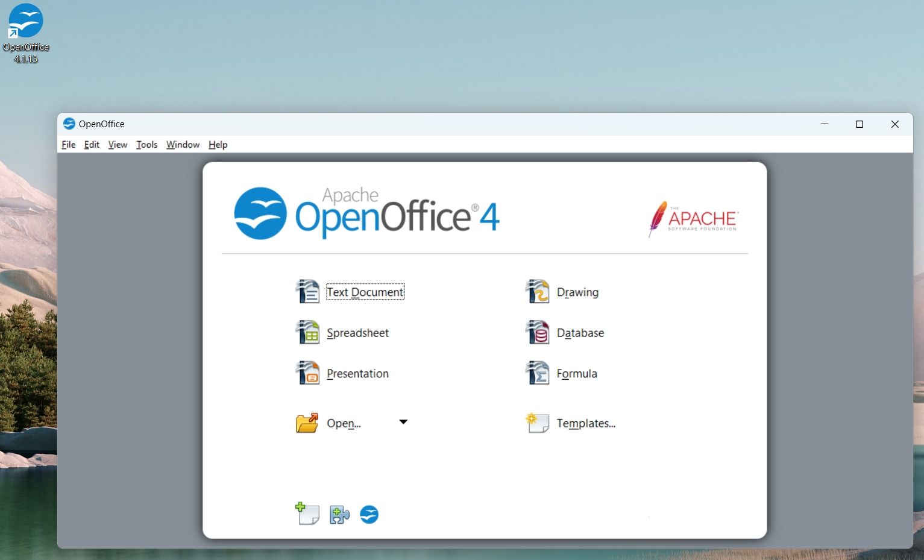Viewport: 924px width, 560px height.
Task: Click the Open folder icon
Action: (x=307, y=423)
